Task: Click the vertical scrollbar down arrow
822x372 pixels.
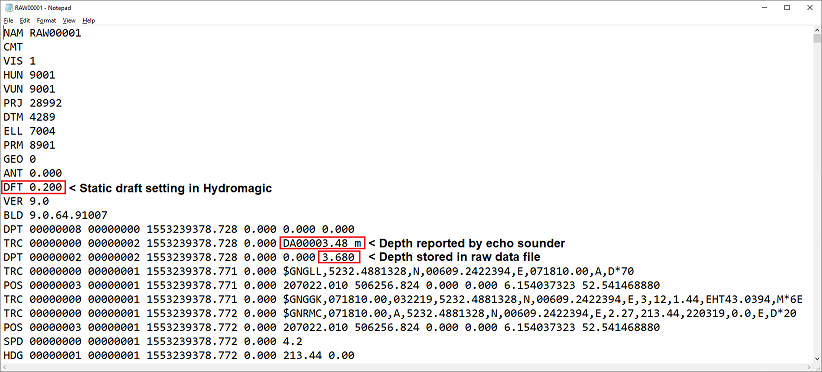Action: tap(817, 358)
